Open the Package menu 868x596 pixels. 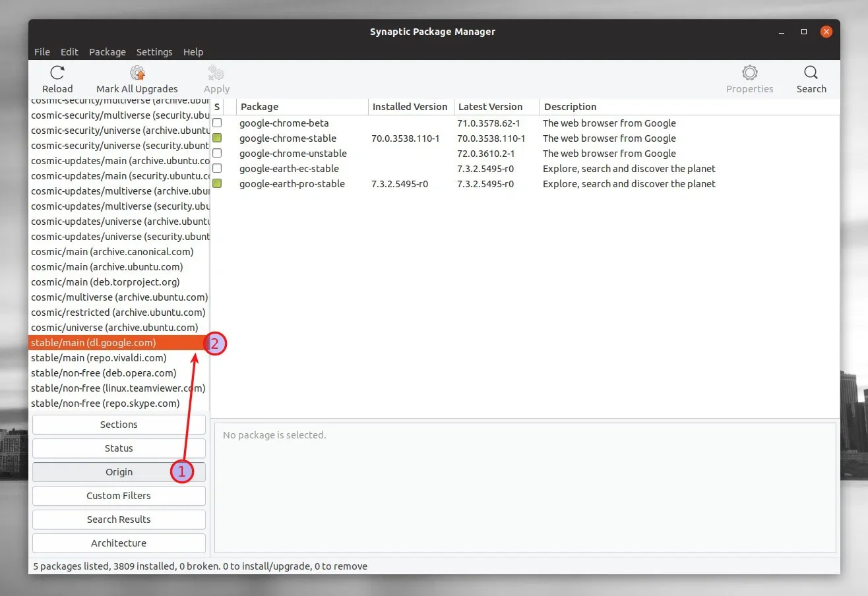coord(108,52)
